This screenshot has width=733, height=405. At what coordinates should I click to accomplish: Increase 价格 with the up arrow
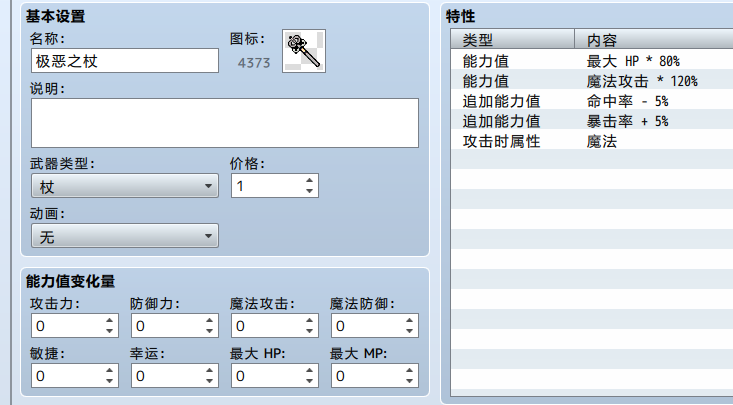[309, 181]
